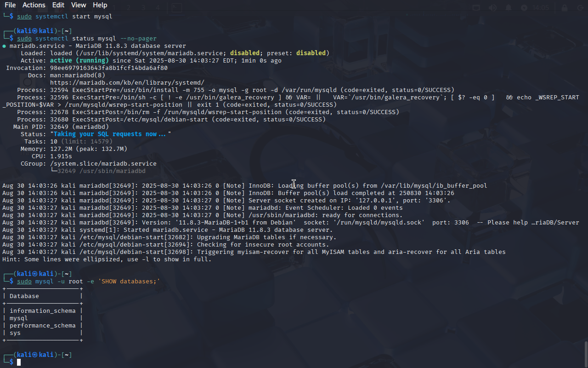588x368 pixels.
Task: Click the CPU 1.915s value
Action: pyautogui.click(x=61, y=156)
